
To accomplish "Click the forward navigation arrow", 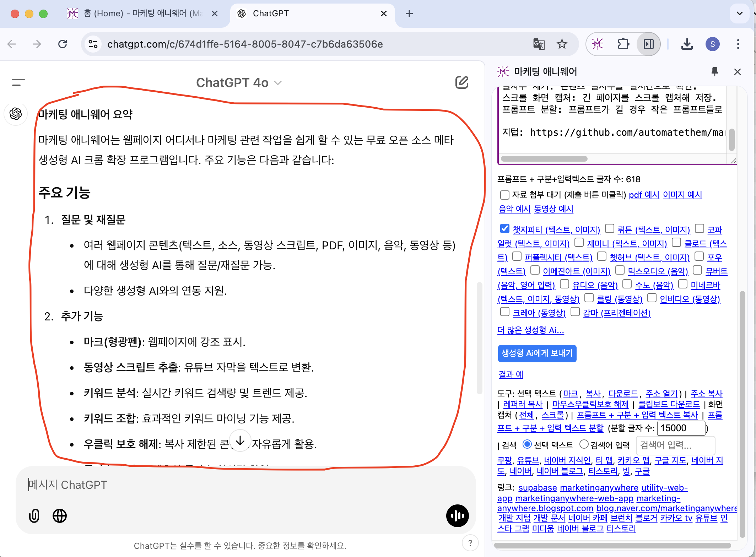I will coord(37,44).
